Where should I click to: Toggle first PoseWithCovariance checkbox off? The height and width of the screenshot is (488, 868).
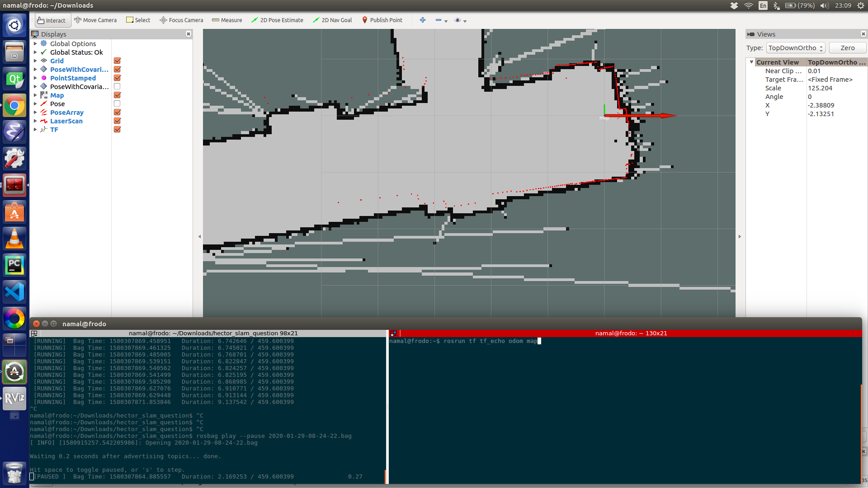[x=117, y=69]
